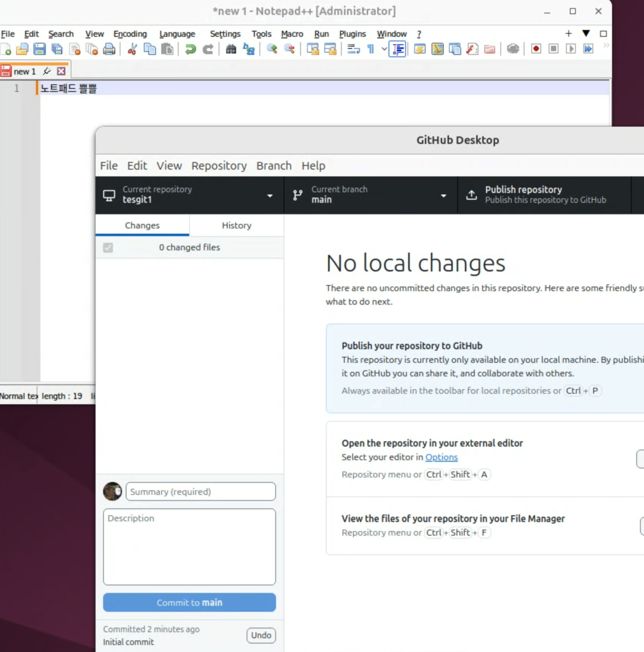Toggle synchronize horizontal scrolling icon
Viewport: 644px width, 652px height.
331,49
